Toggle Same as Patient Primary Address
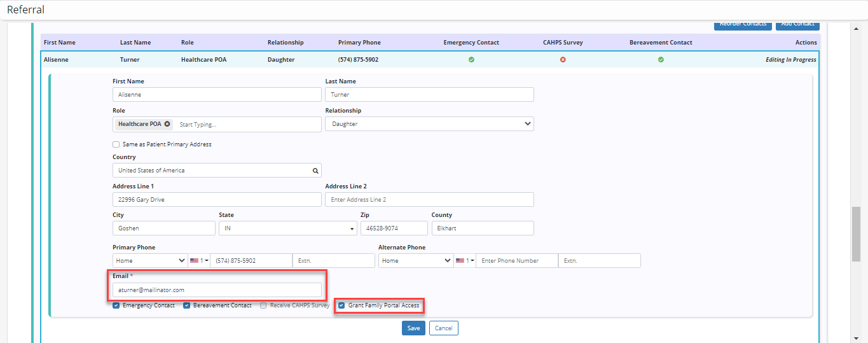 tap(116, 144)
